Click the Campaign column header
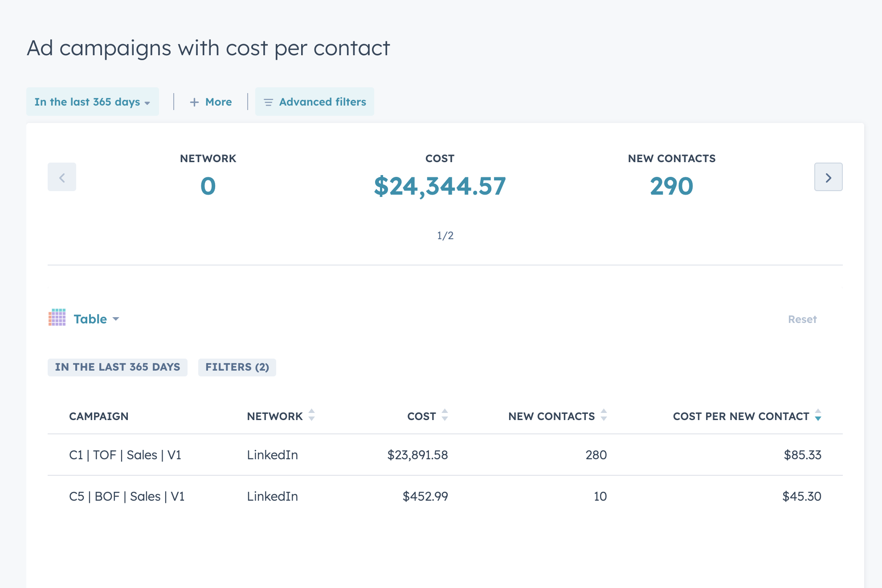Screen dimensions: 882x588 99,416
